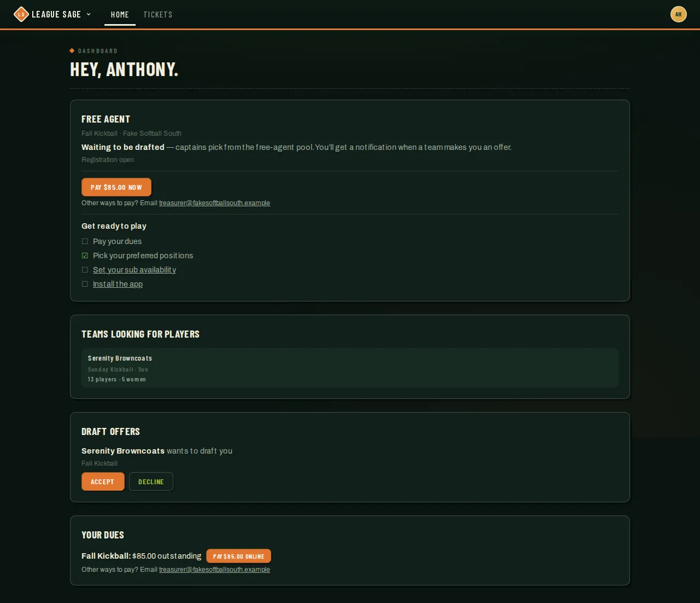This screenshot has height=603, width=700.
Task: Click the 'Hey, Anthony.' heading
Action: [124, 69]
